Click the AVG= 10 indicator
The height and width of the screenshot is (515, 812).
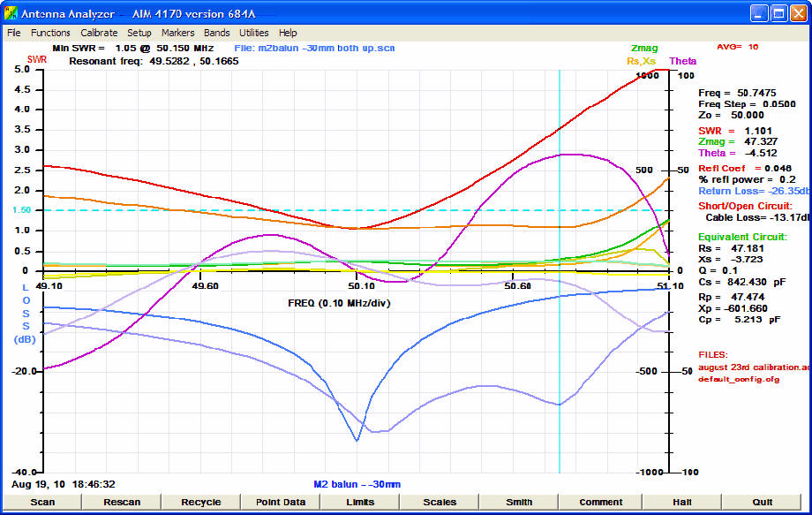[738, 47]
